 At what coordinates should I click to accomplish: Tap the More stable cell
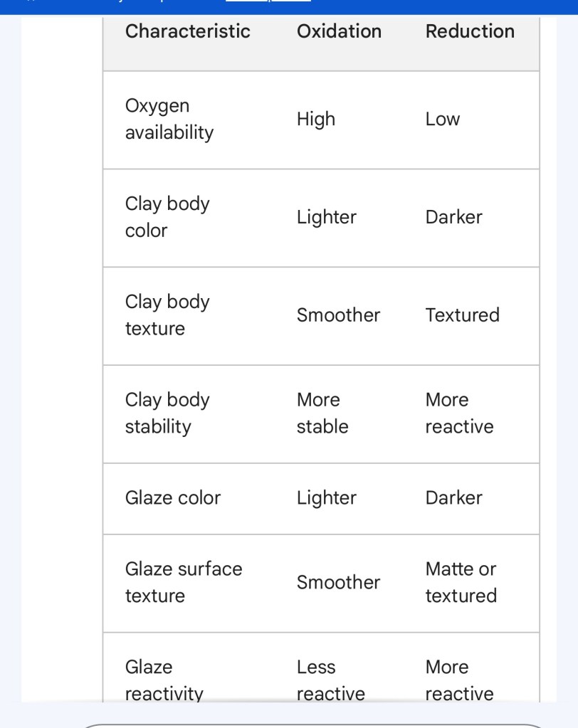[322, 413]
